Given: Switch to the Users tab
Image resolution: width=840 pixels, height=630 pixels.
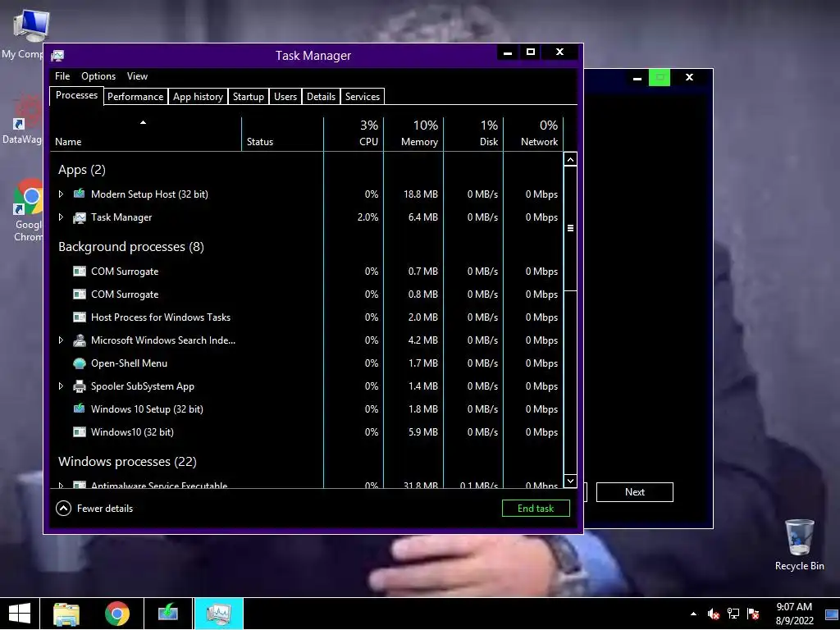Looking at the screenshot, I should [x=285, y=97].
